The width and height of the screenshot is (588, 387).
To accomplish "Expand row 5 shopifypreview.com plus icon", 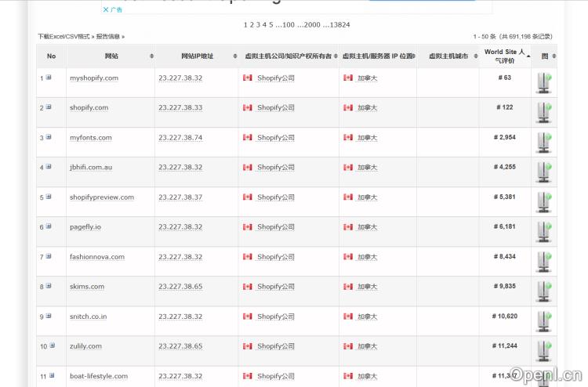I will [49, 197].
